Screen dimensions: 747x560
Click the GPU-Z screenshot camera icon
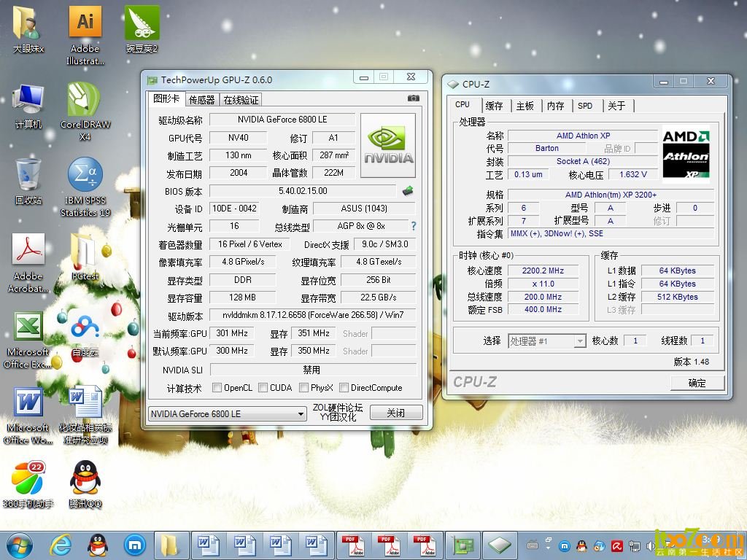[413, 98]
